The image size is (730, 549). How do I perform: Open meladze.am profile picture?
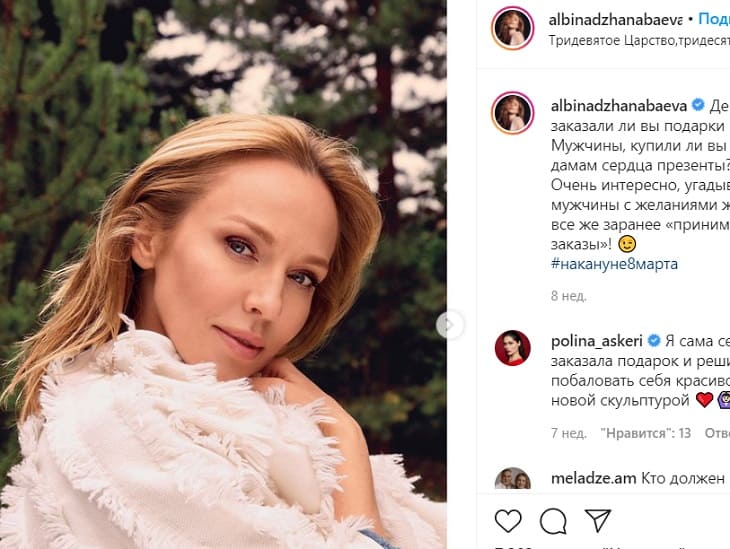(x=512, y=480)
